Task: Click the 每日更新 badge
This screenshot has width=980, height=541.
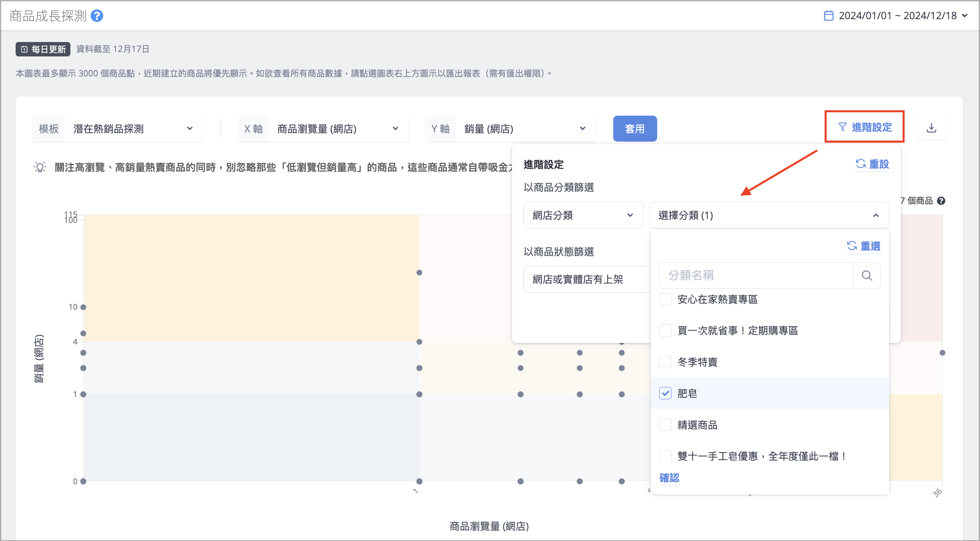Action: click(x=43, y=49)
